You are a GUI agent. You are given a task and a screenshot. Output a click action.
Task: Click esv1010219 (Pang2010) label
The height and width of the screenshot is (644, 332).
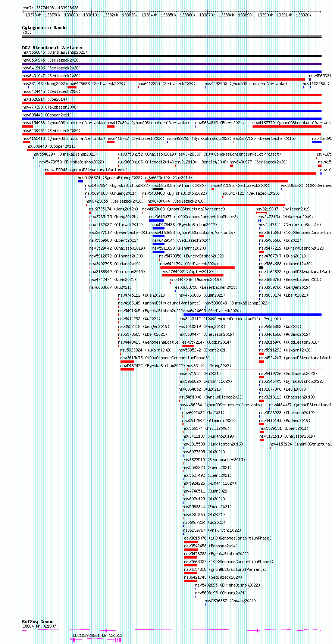pyautogui.click(x=201, y=326)
